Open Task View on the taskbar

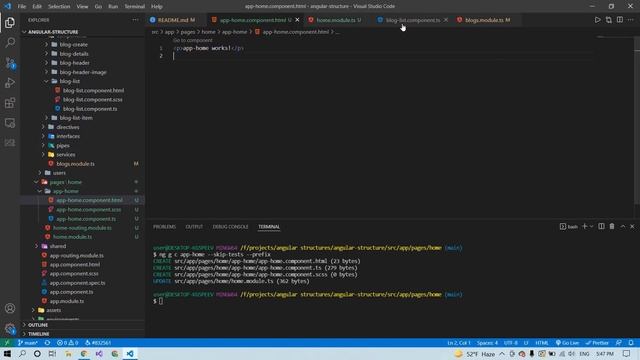52,353
